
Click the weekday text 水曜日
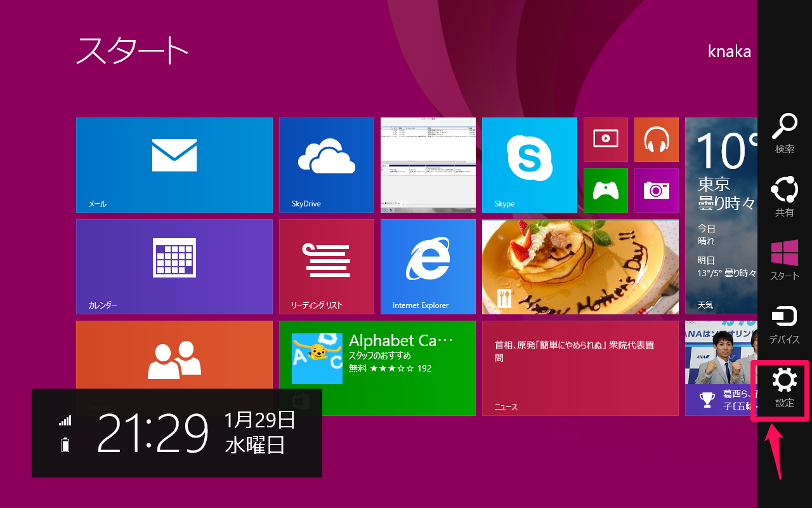(255, 445)
